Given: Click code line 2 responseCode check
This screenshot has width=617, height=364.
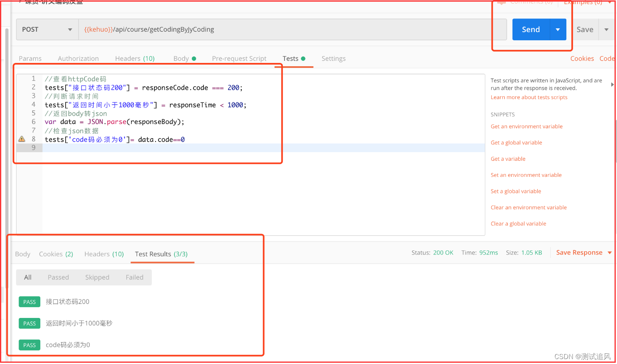Looking at the screenshot, I should pos(144,88).
